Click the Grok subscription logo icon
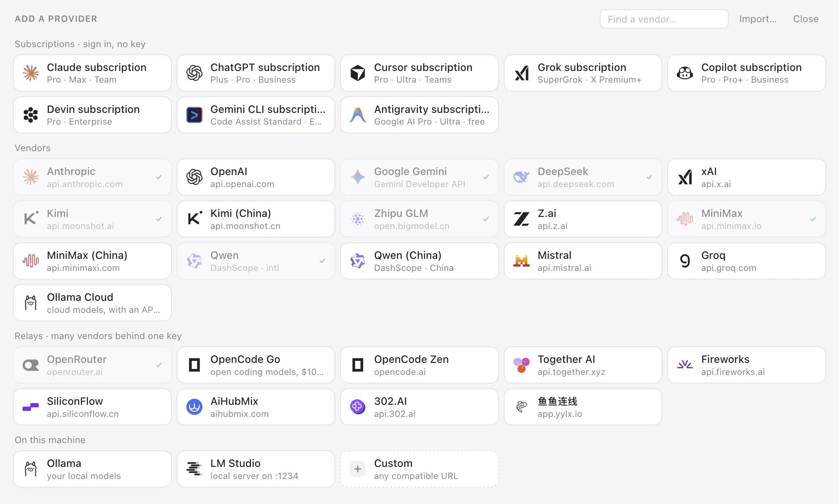839x504 pixels. point(522,73)
